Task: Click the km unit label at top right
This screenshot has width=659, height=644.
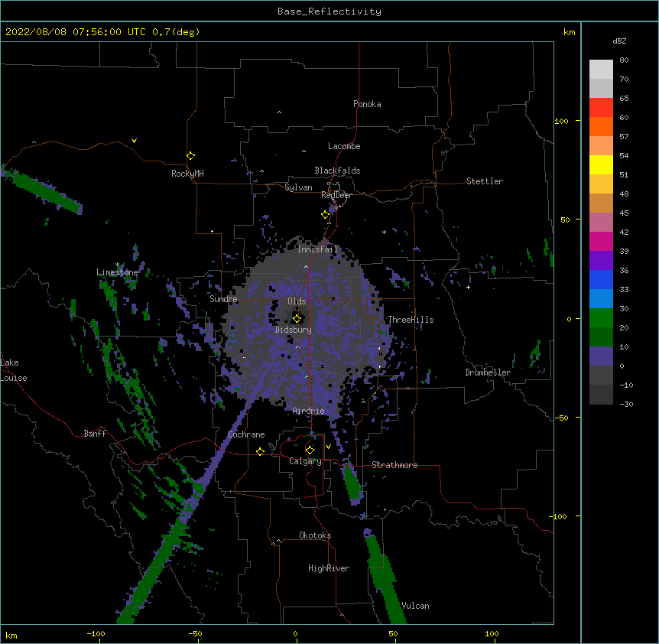Action: click(x=570, y=32)
